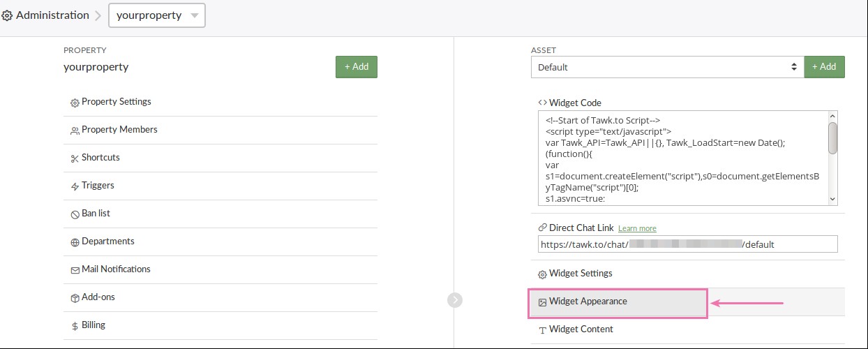The image size is (868, 349).
Task: Open the yourproperty dropdown in breadcrumb
Action: [157, 15]
